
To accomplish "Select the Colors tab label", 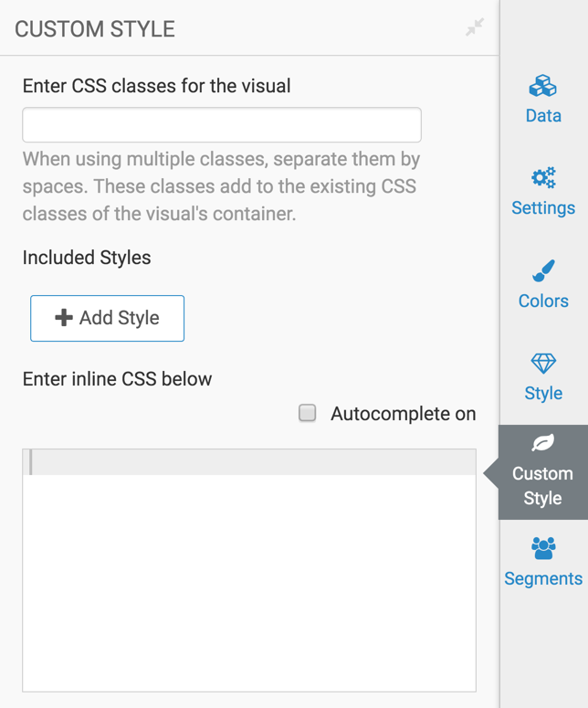I will [x=543, y=301].
